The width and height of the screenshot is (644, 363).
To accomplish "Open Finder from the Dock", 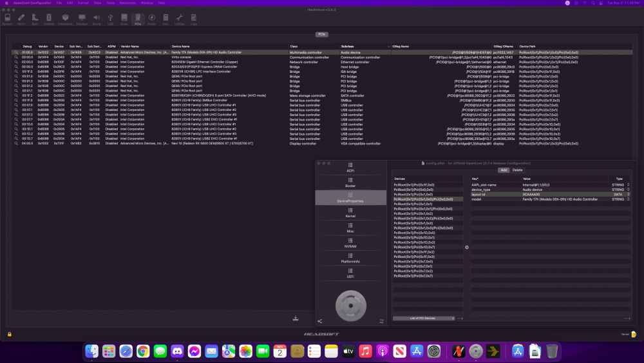I will click(91, 351).
